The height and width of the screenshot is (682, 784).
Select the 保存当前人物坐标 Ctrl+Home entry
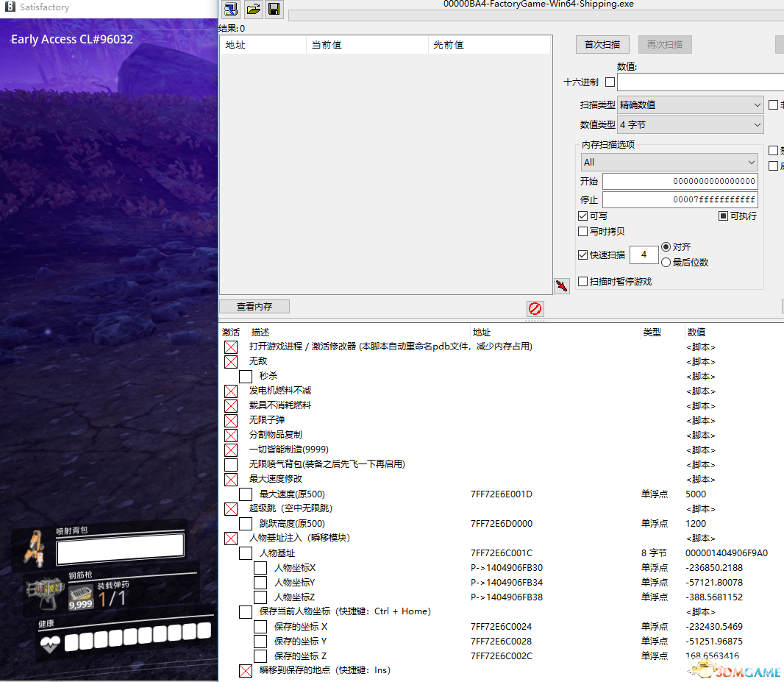344,611
